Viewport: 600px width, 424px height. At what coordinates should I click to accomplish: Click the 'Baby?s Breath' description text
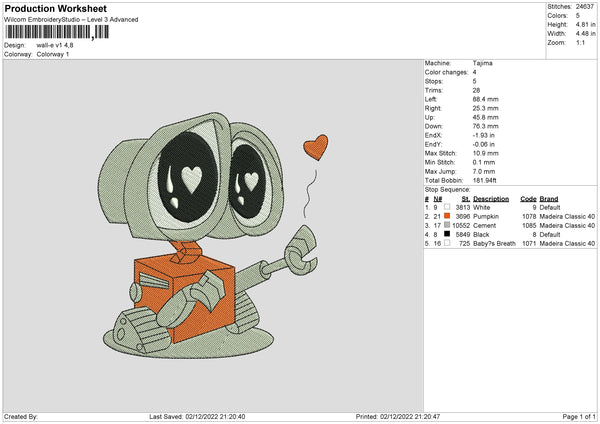494,244
